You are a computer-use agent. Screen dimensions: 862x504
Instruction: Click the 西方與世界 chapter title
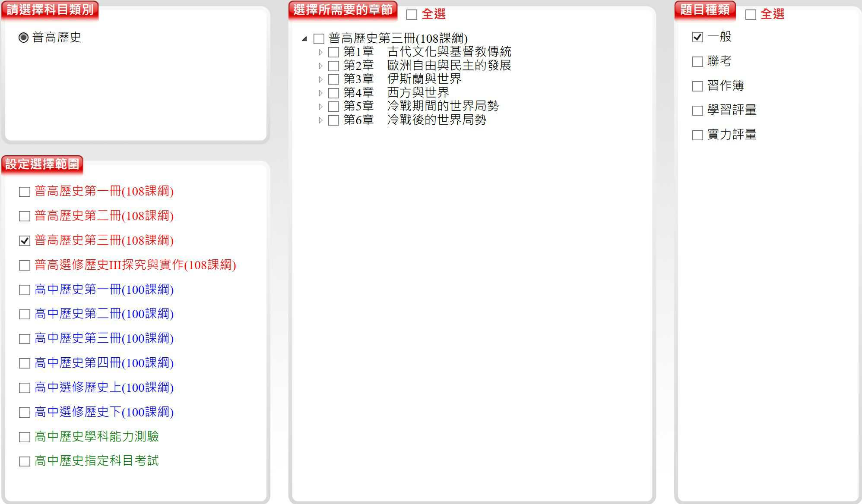point(418,92)
